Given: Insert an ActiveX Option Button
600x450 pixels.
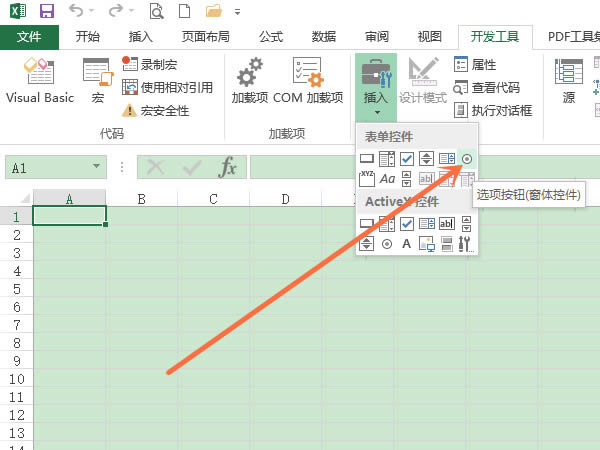Looking at the screenshot, I should (x=387, y=244).
